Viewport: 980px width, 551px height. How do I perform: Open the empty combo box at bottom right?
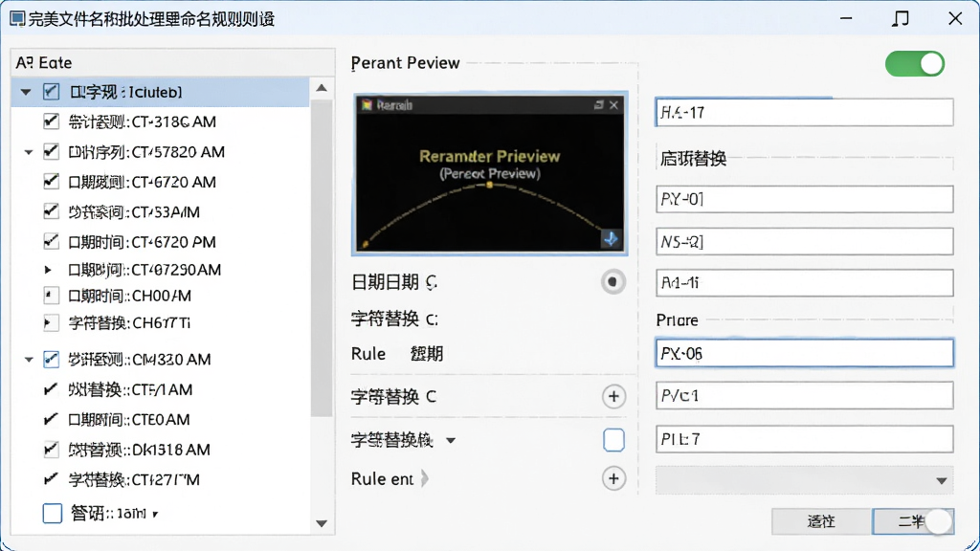(x=804, y=480)
